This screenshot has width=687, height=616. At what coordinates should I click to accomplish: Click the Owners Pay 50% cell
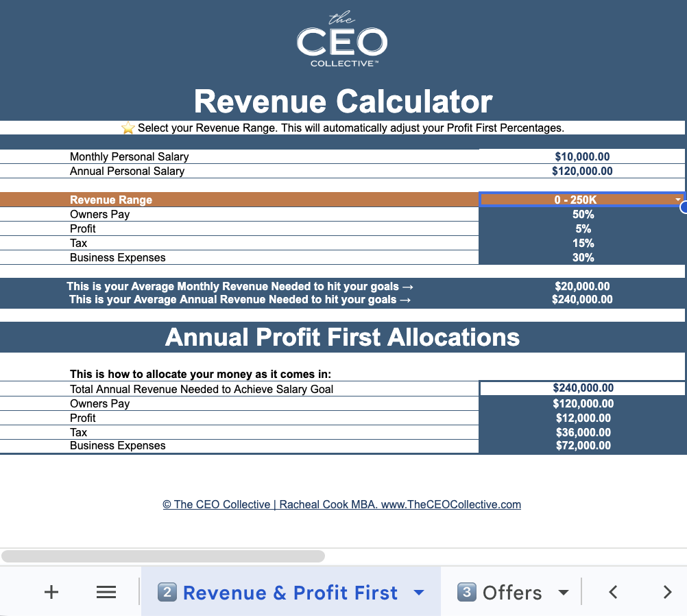pyautogui.click(x=582, y=215)
